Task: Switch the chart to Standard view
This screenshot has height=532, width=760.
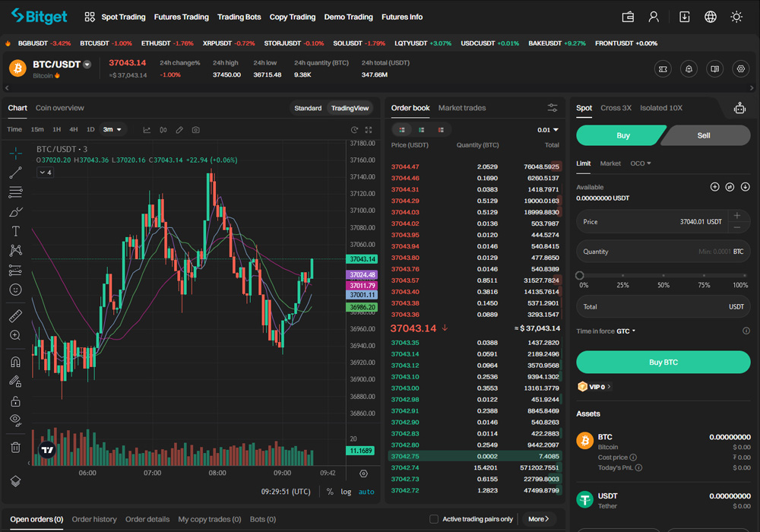Action: point(308,108)
